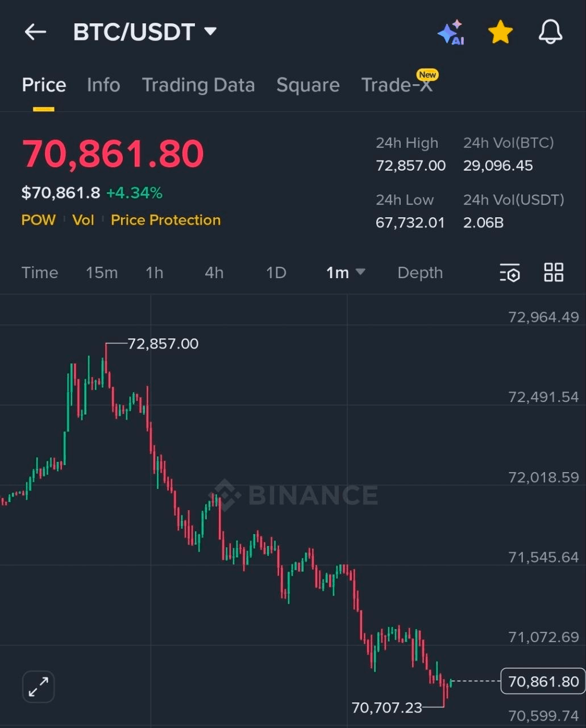This screenshot has height=728, width=586.
Task: Click the current price label 70,861.80 on axis
Action: pos(543,681)
